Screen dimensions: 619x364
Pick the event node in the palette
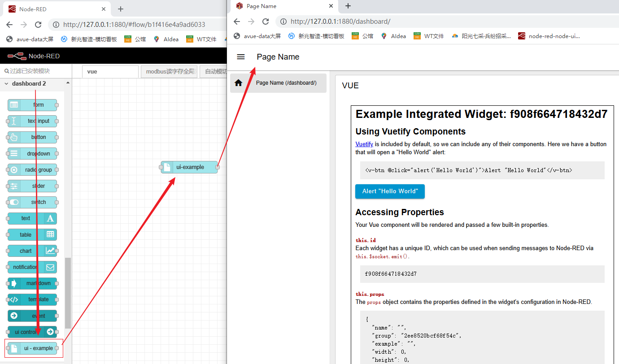tap(32, 316)
